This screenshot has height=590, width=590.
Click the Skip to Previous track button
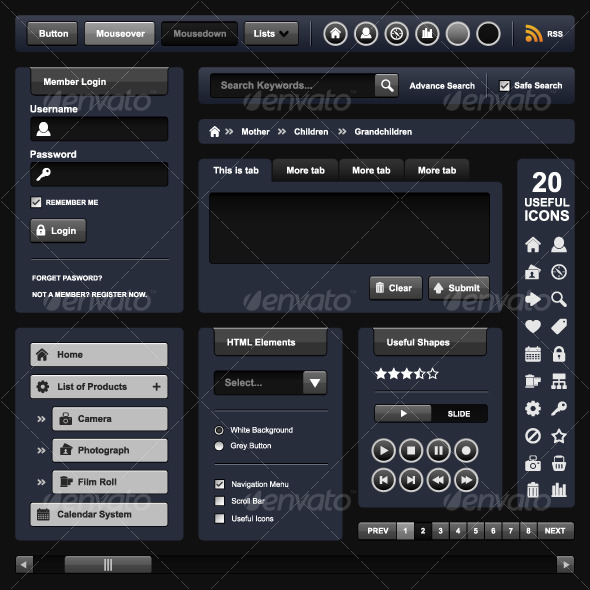point(383,480)
